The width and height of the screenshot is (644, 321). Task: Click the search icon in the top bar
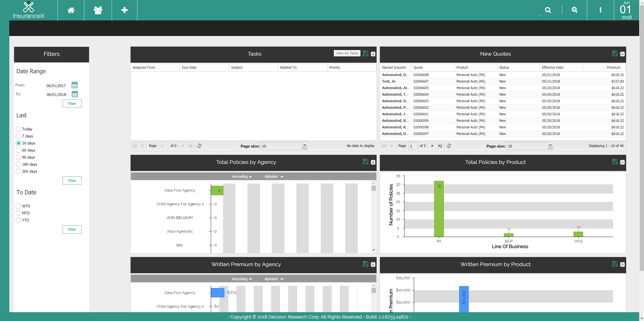tap(548, 10)
